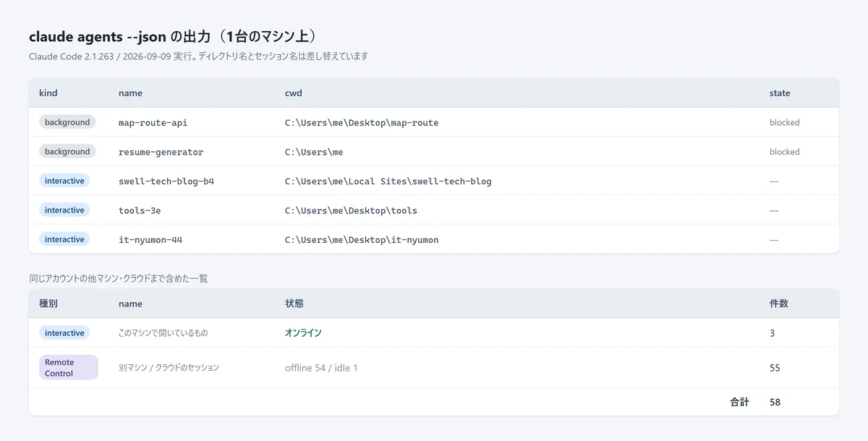This screenshot has height=441, width=868.
Task: Select the name "swell-tech-blog-b4"
Action: (166, 181)
